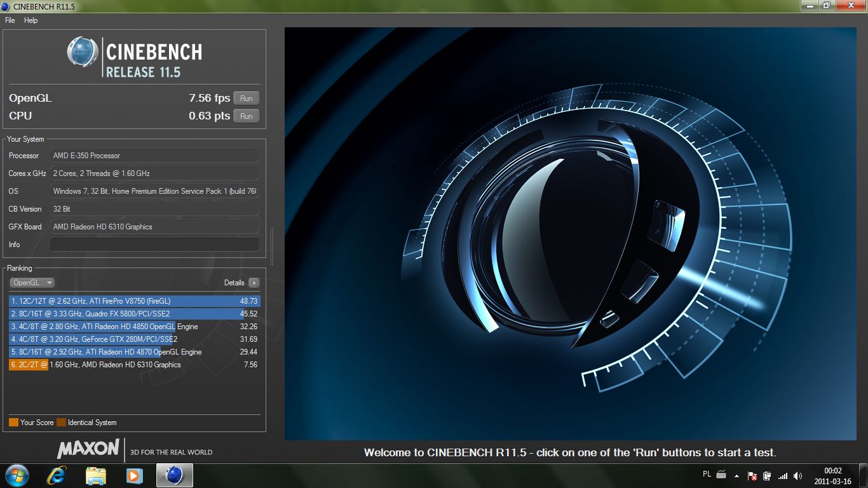868x488 pixels.
Task: Select the Quadro FX 5800 ranking row
Action: (x=133, y=314)
